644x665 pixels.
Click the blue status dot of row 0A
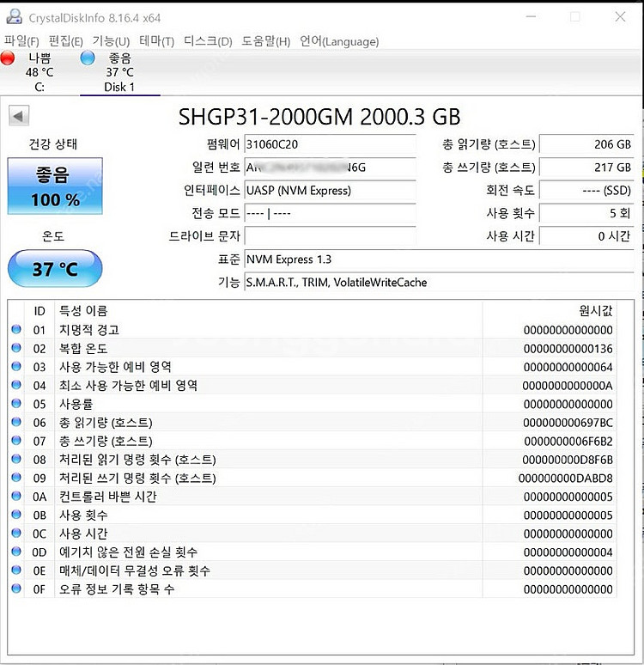coord(16,496)
